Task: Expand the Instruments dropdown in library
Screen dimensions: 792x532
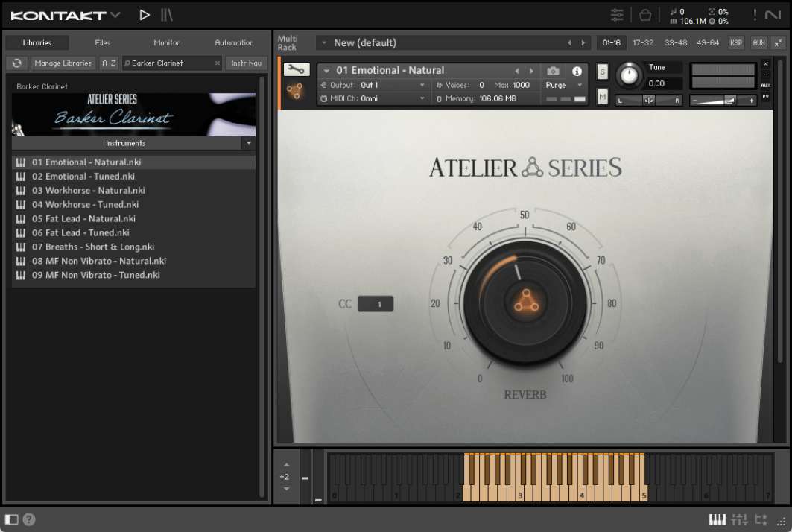Action: click(x=249, y=143)
